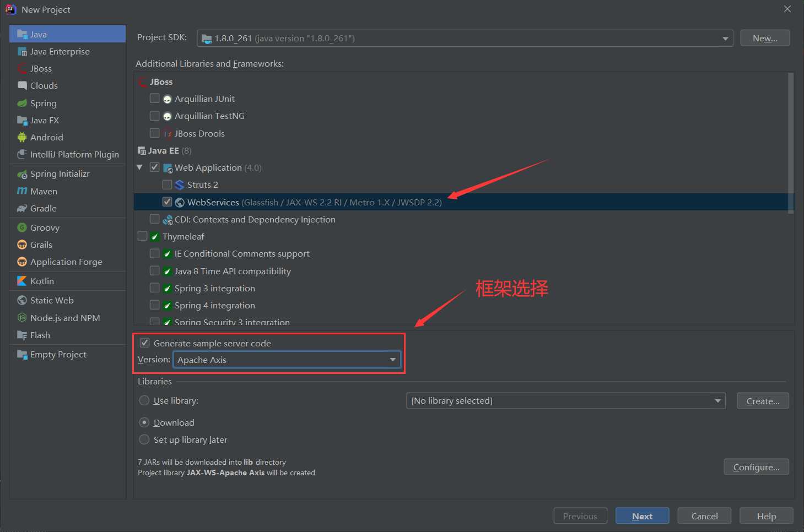Select Java Enterprise project type
The height and width of the screenshot is (532, 804).
point(67,51)
